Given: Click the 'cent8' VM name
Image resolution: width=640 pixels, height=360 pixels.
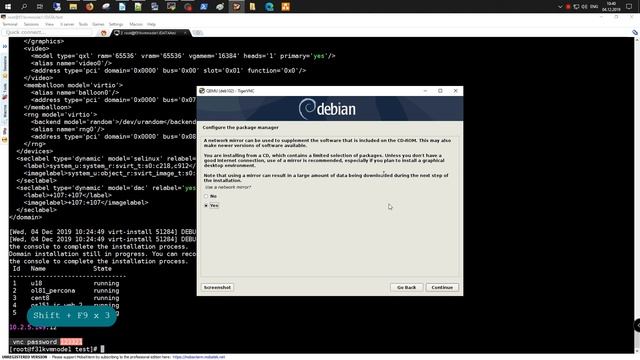Looking at the screenshot, I should (x=40, y=298).
